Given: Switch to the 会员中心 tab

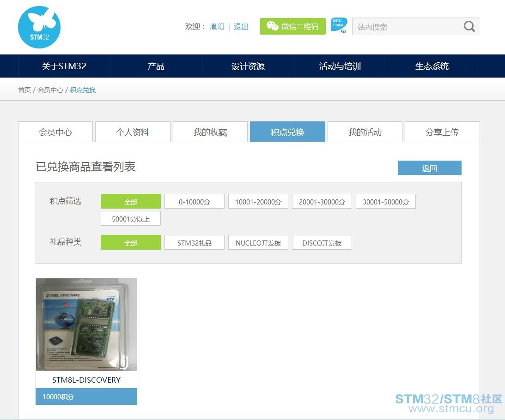Looking at the screenshot, I should [55, 132].
